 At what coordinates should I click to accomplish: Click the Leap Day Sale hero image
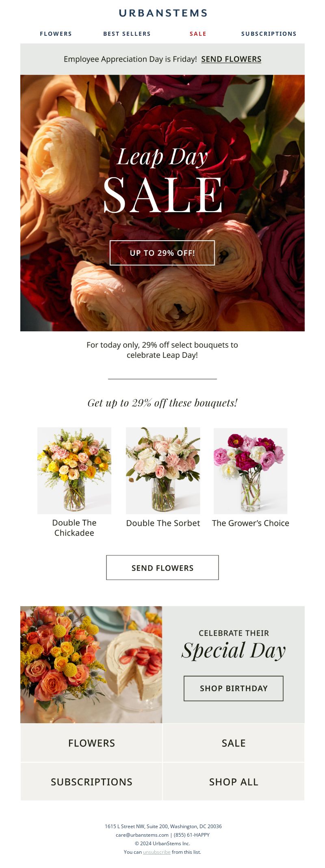(162, 203)
